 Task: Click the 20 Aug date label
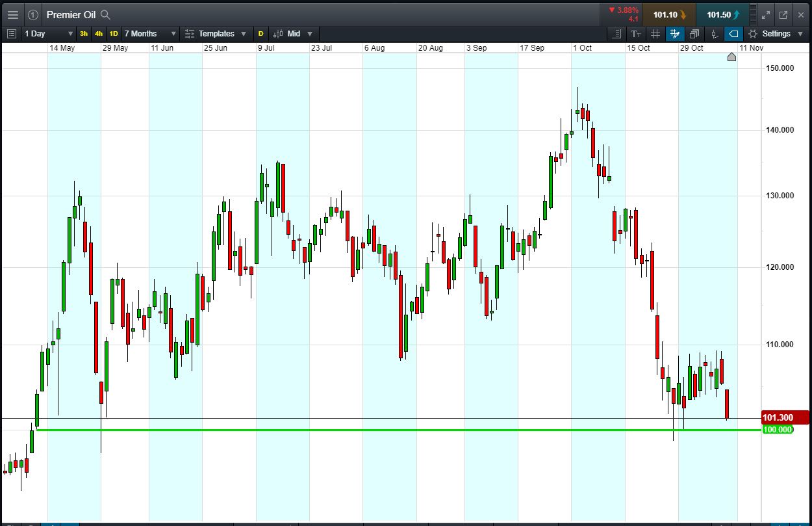point(430,47)
